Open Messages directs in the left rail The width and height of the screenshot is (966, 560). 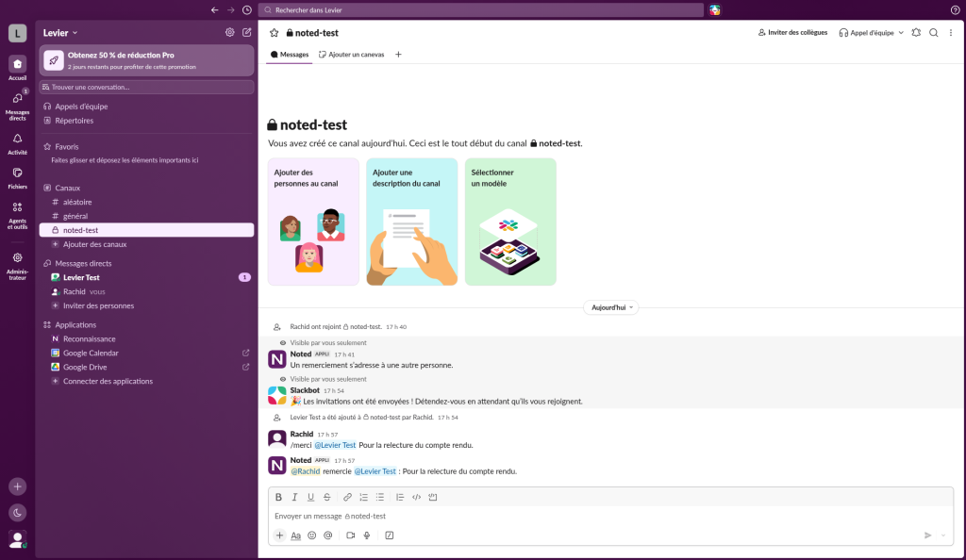17,105
